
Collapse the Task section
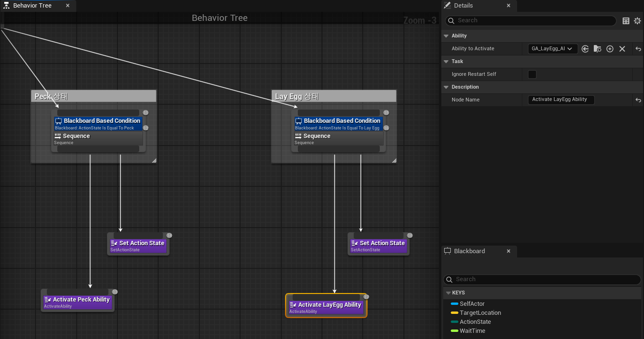point(446,62)
